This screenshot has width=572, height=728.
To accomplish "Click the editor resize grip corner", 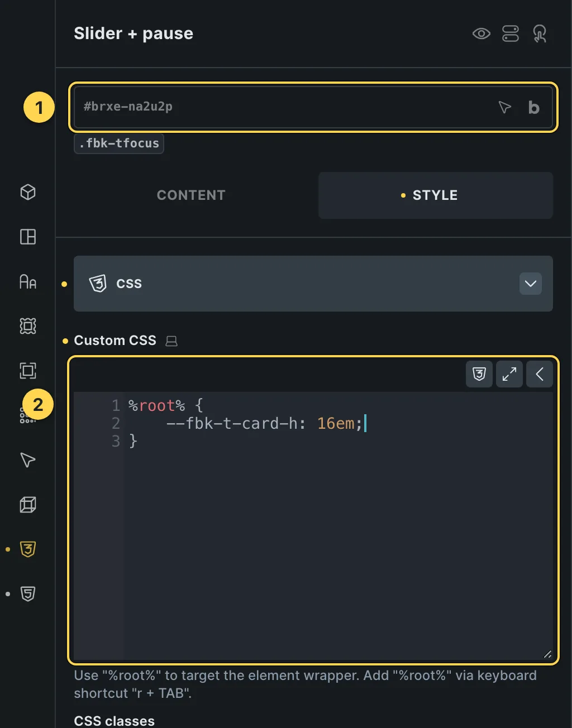I will [x=547, y=654].
